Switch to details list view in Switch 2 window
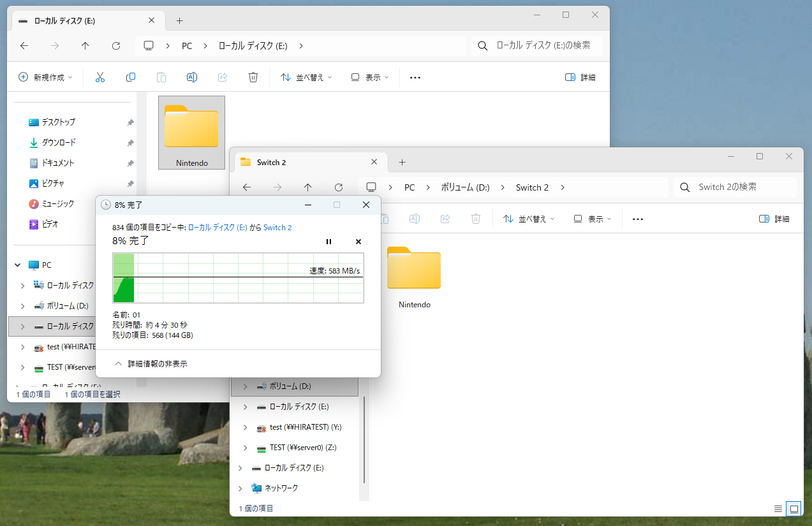This screenshot has width=812, height=526. (778, 508)
